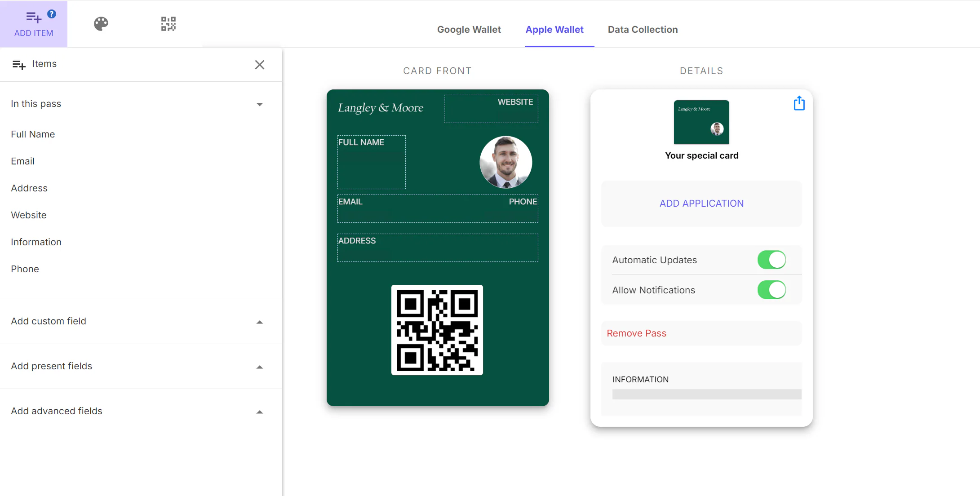
Task: Click the WEBSITE field on the card
Action: (x=491, y=109)
